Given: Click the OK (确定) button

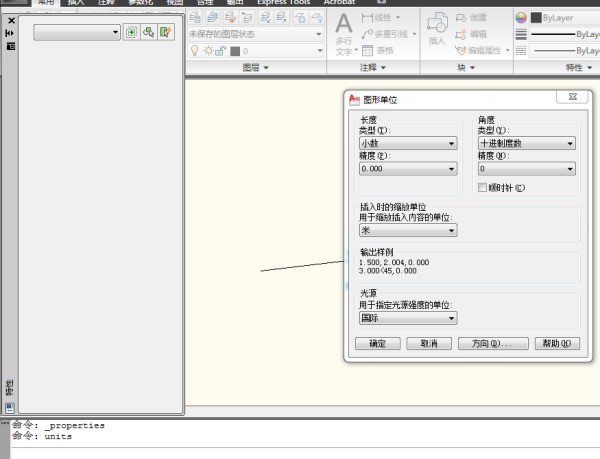Looking at the screenshot, I should (377, 343).
